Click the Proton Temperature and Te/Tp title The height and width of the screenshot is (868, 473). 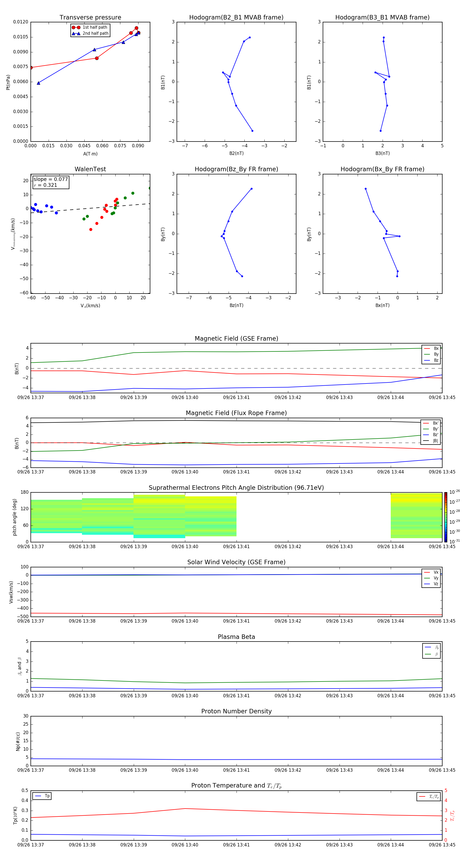tap(236, 786)
